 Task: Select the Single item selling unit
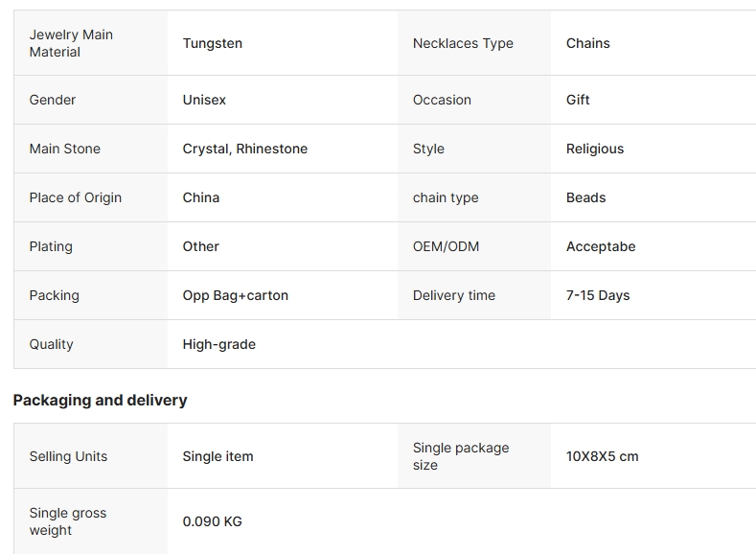(x=218, y=456)
